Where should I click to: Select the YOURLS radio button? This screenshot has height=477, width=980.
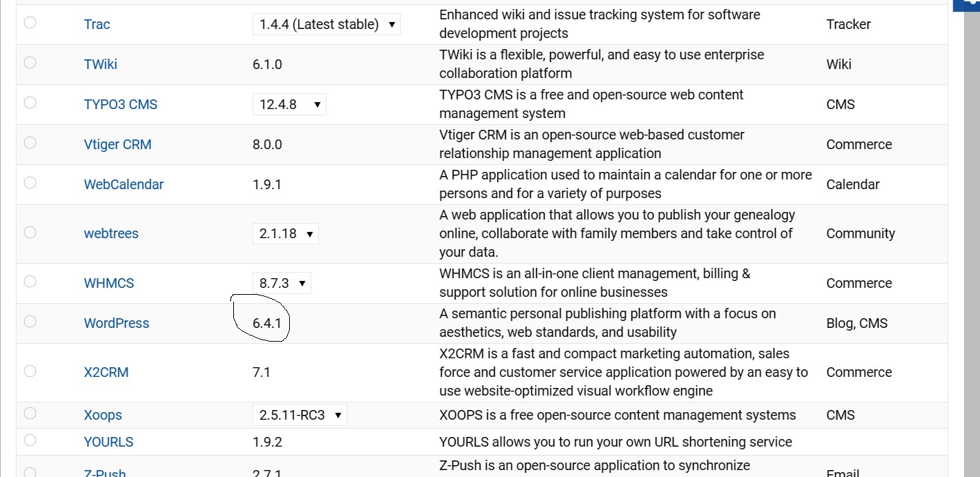click(x=30, y=440)
